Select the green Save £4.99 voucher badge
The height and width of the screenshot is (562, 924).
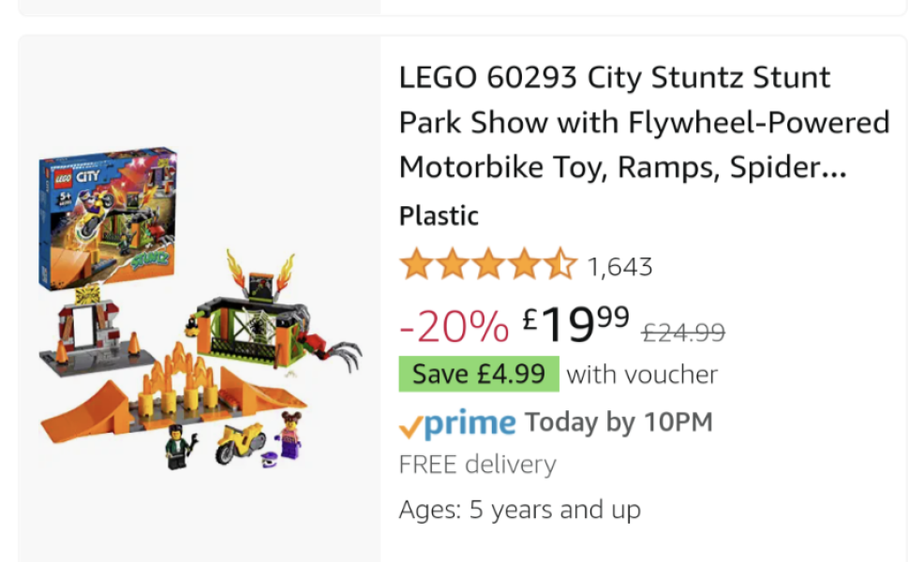pos(478,375)
